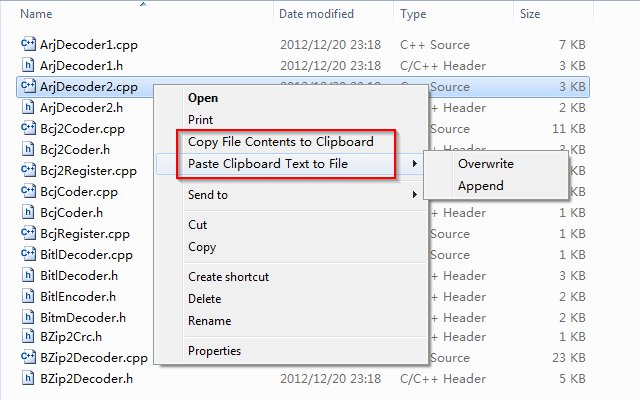Click the ArjDecoder1.cpp file icon
Screen dimensions: 640x400
28,44
